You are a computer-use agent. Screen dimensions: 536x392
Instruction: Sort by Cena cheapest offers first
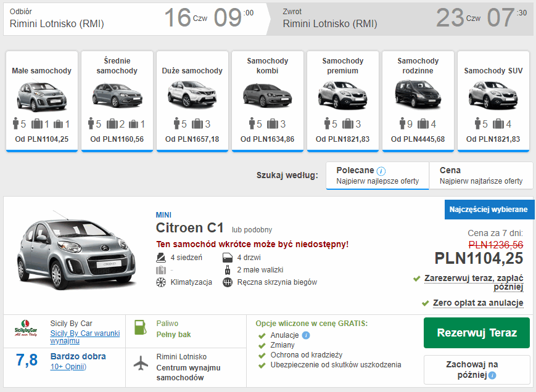click(480, 175)
